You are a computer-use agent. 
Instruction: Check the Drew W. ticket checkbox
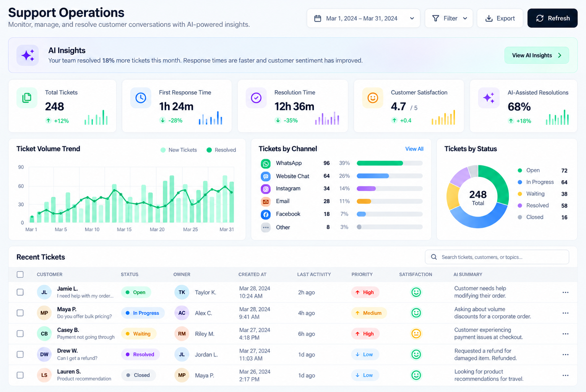[20, 354]
